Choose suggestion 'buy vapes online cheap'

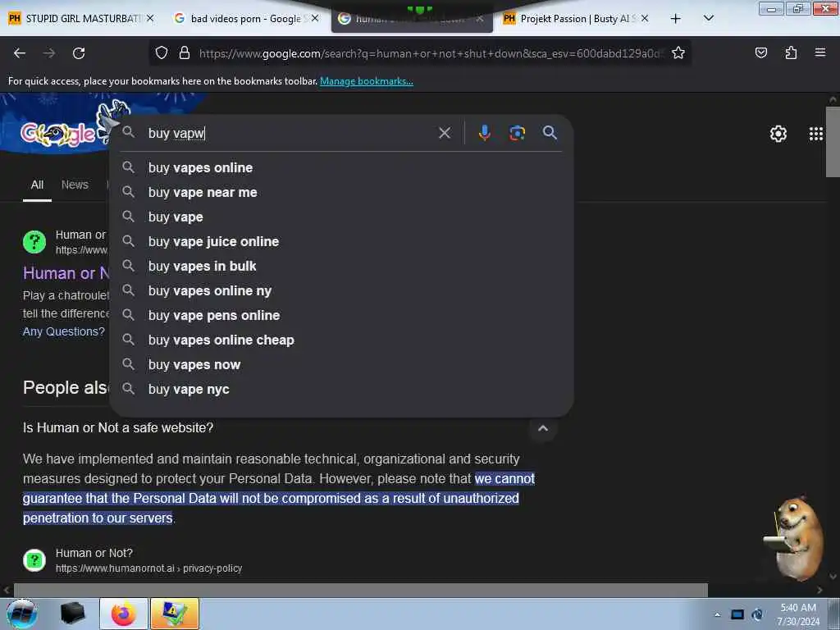[340, 340]
